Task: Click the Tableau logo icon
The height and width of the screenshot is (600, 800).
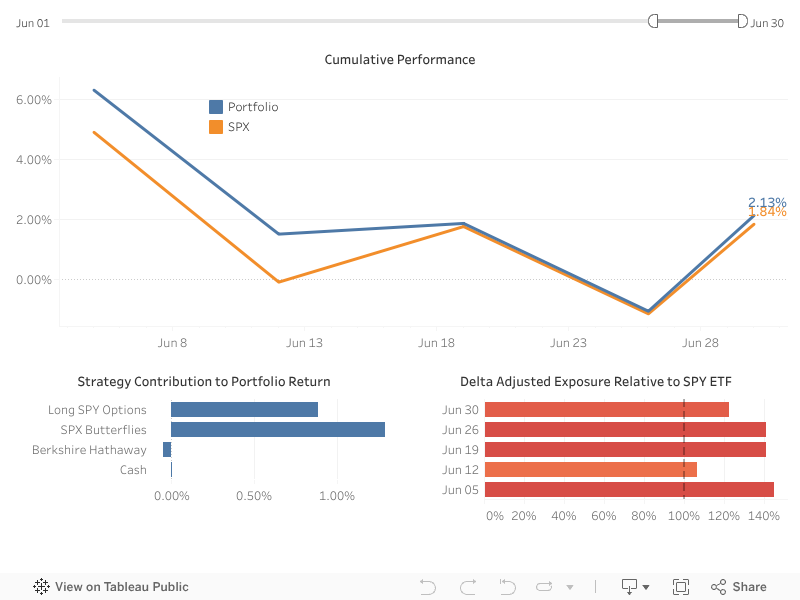Action: (x=42, y=587)
